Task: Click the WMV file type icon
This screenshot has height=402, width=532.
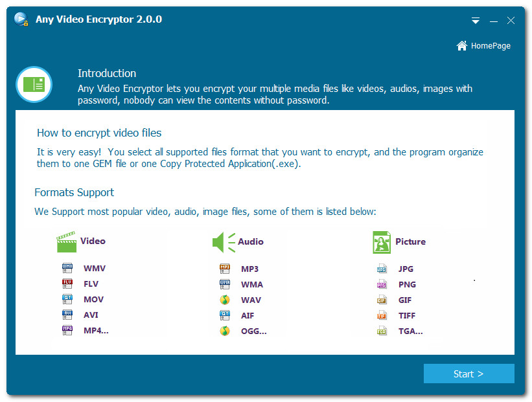Action: [67, 268]
